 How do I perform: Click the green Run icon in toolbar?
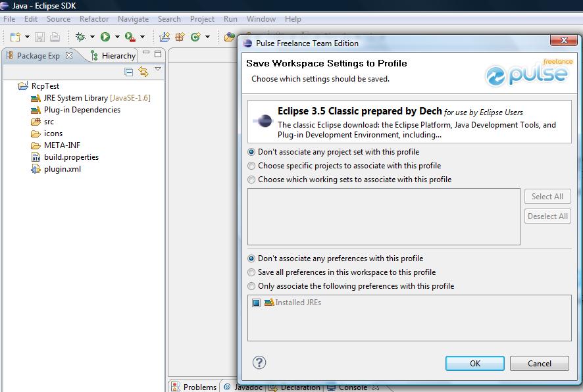tap(105, 36)
